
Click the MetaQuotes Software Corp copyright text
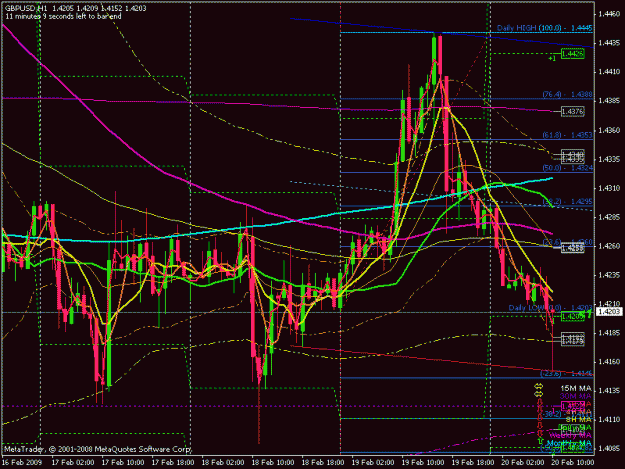(97, 449)
